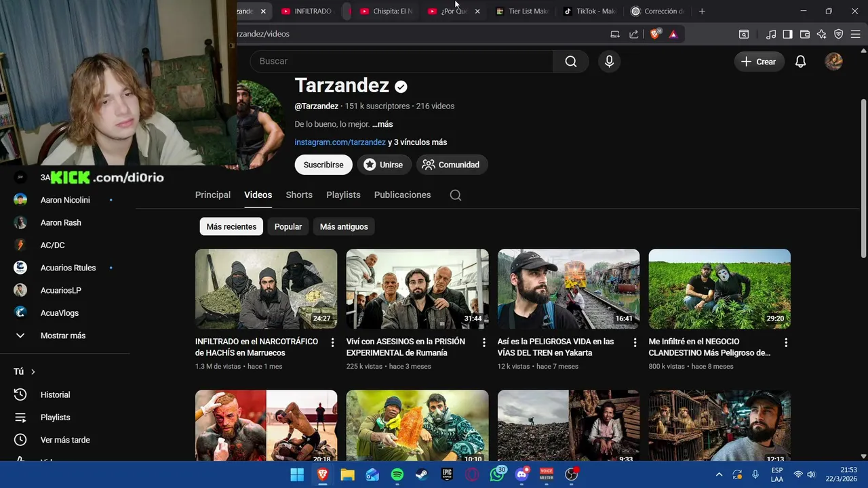This screenshot has height=488, width=868.
Task: Open Ver más tarde in sidebar
Action: tap(64, 440)
